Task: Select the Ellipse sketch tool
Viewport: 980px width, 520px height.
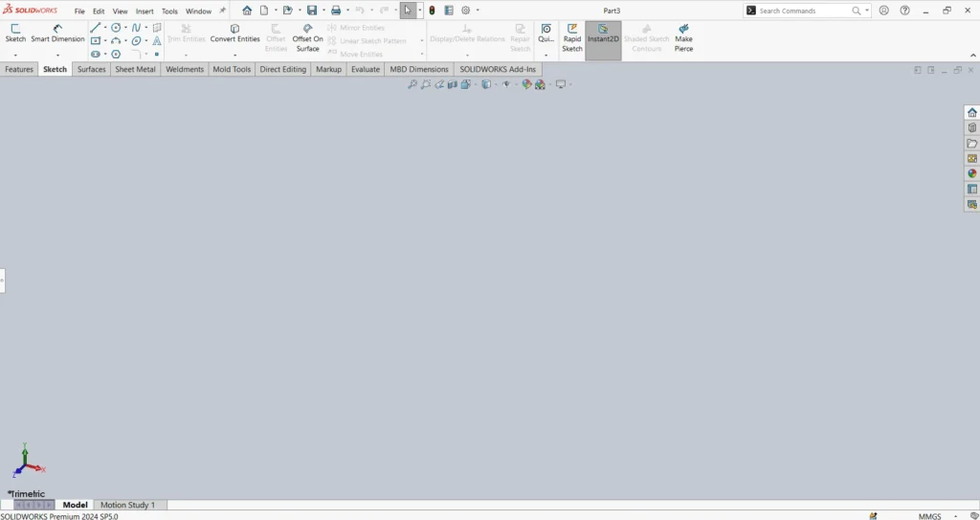Action: click(136, 40)
